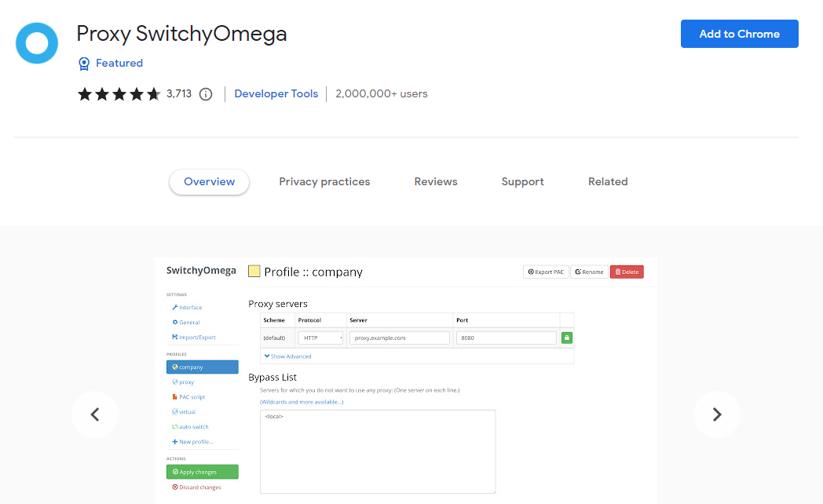This screenshot has height=504, width=823.
Task: Open the Reviews tab
Action: point(436,181)
